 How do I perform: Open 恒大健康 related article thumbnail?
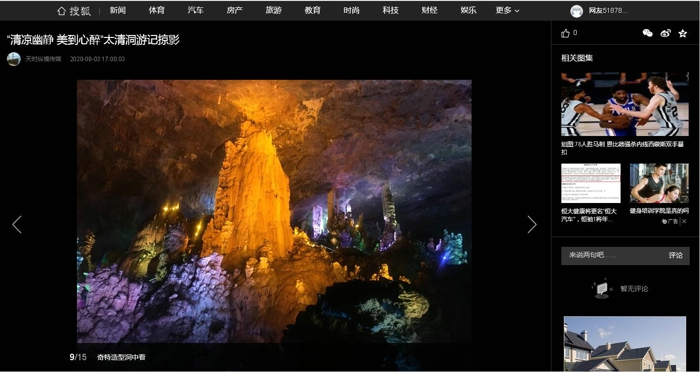(x=591, y=183)
